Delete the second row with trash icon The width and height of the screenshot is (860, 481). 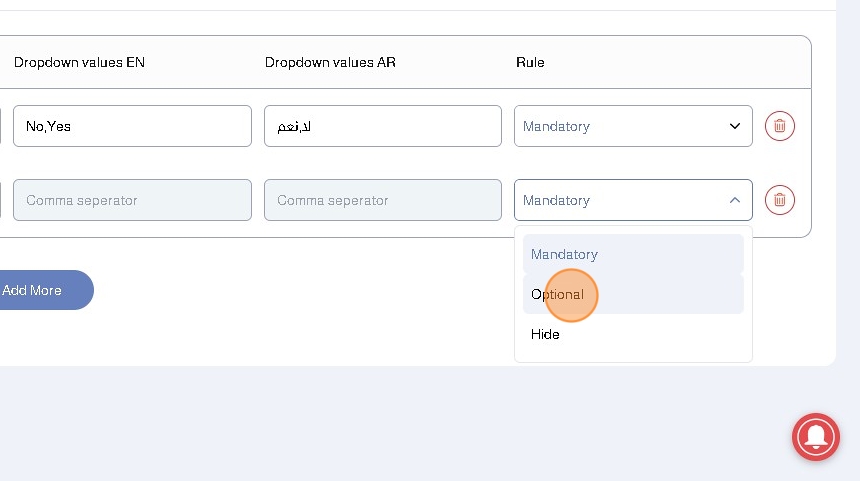pos(780,200)
